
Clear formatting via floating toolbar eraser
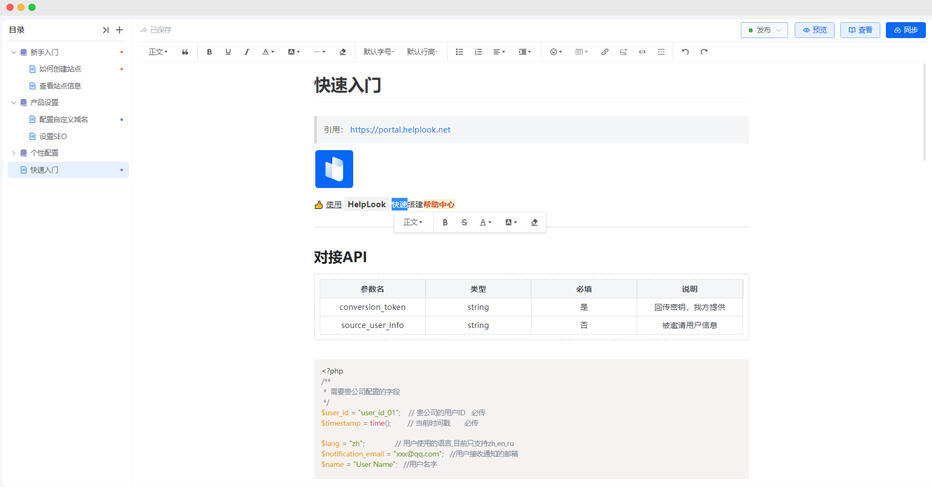534,222
